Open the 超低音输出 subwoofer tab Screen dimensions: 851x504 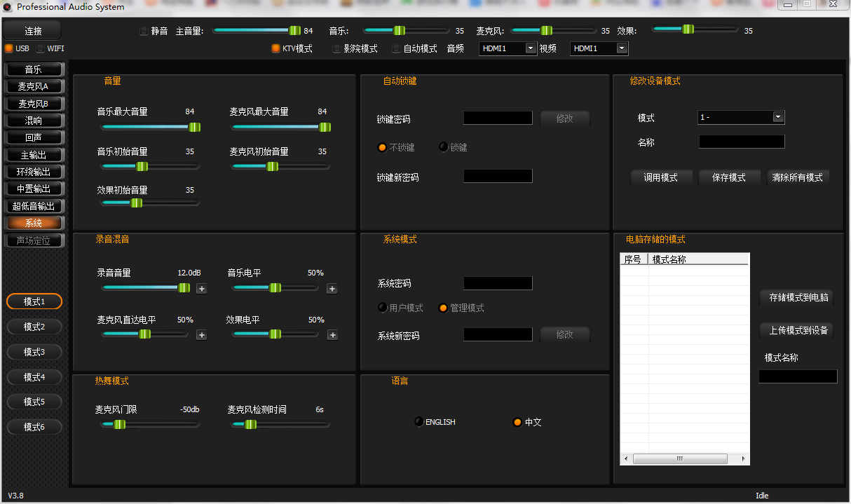click(34, 206)
